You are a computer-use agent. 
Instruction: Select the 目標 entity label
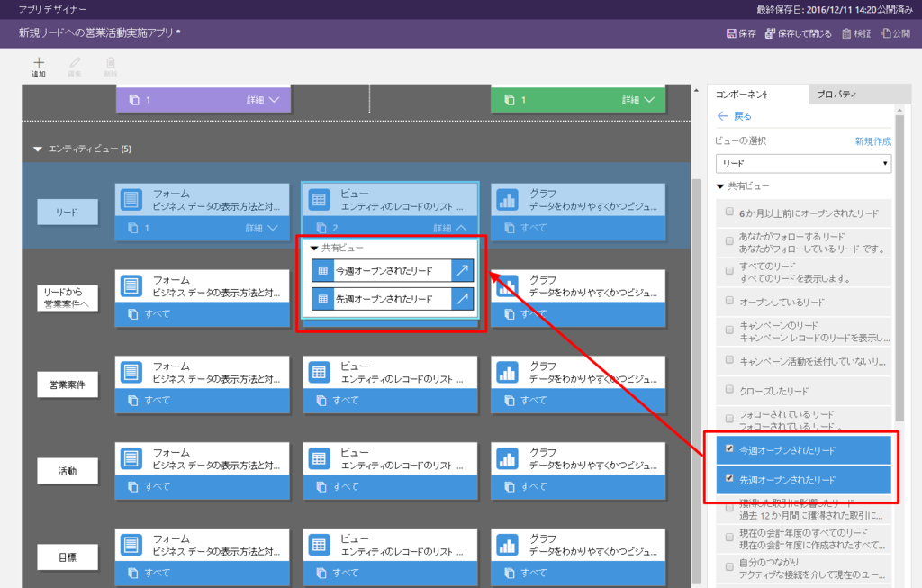pos(67,557)
